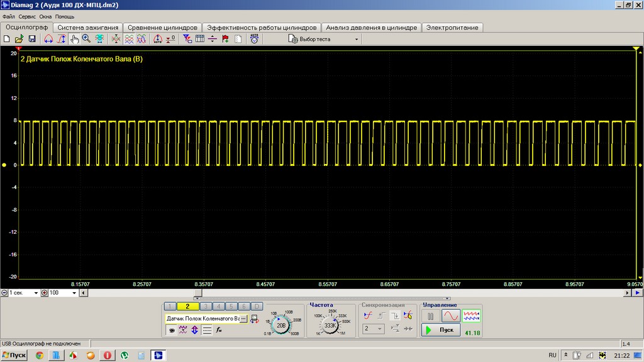
Task: Open a file with the folder icon
Action: (19, 39)
